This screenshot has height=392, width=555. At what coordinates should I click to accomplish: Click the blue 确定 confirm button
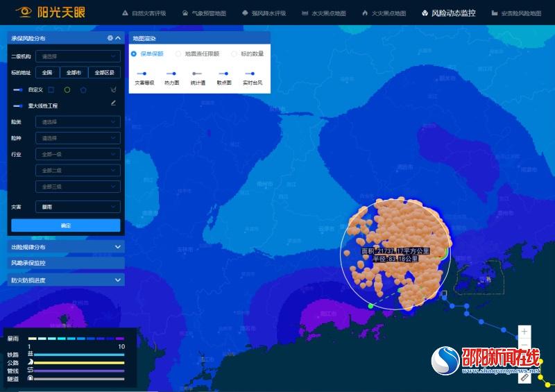tap(66, 225)
